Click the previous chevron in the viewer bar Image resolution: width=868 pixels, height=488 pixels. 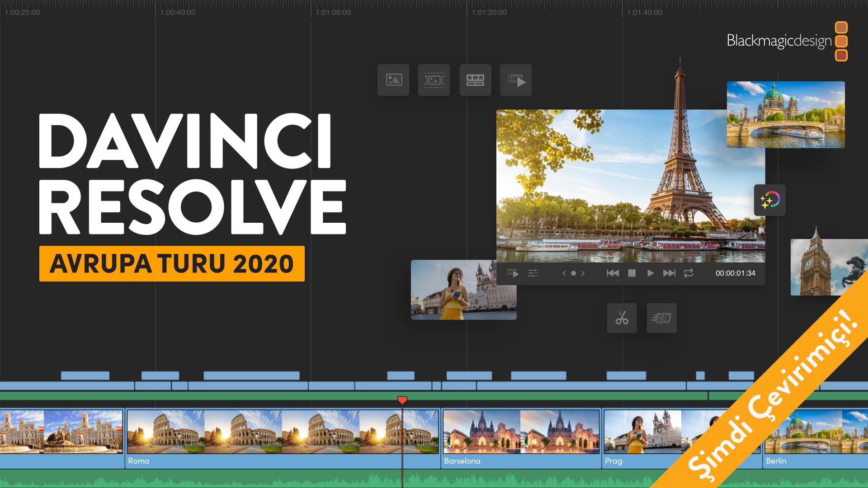coord(564,273)
